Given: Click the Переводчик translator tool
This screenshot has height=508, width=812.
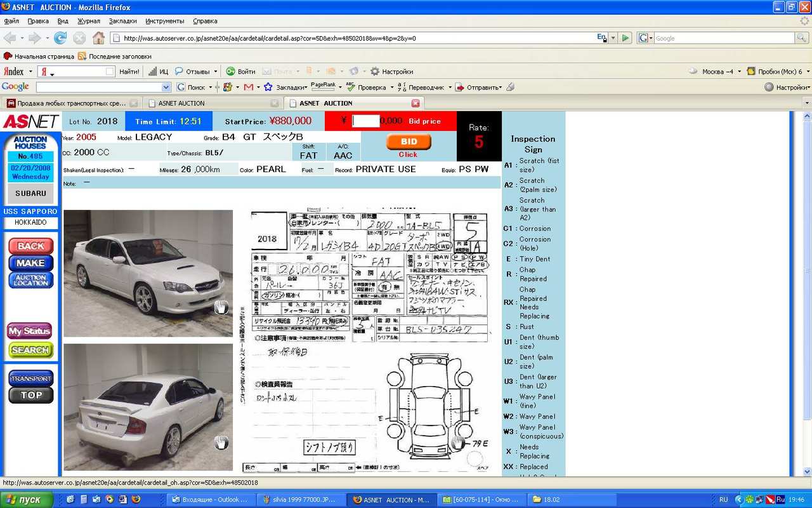Looking at the screenshot, I should (x=421, y=87).
